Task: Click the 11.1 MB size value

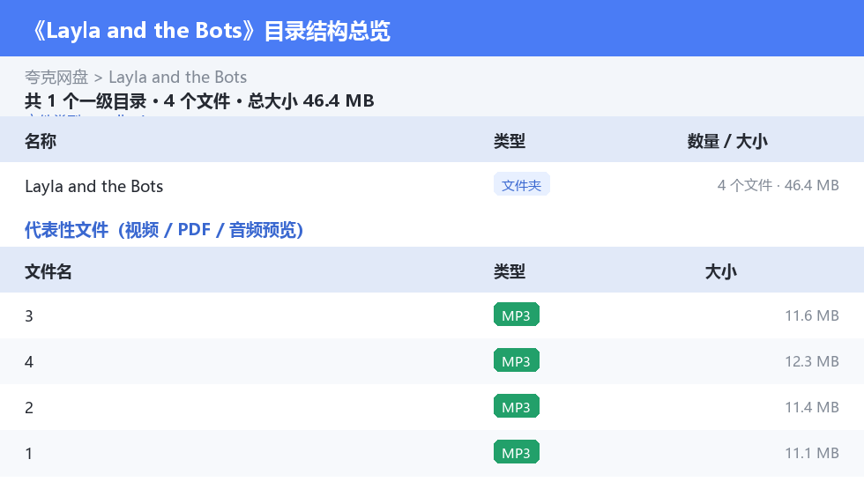Action: [x=812, y=453]
